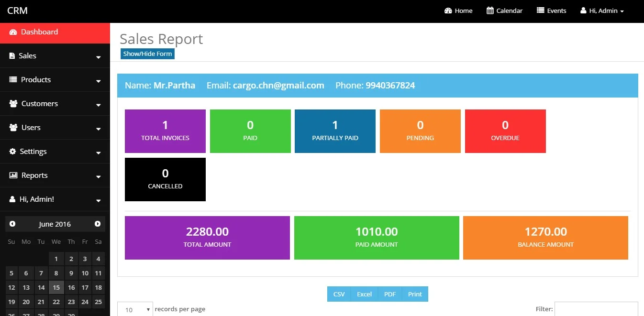The image size is (644, 316).
Task: Click the Calendar icon in top bar
Action: (x=490, y=11)
